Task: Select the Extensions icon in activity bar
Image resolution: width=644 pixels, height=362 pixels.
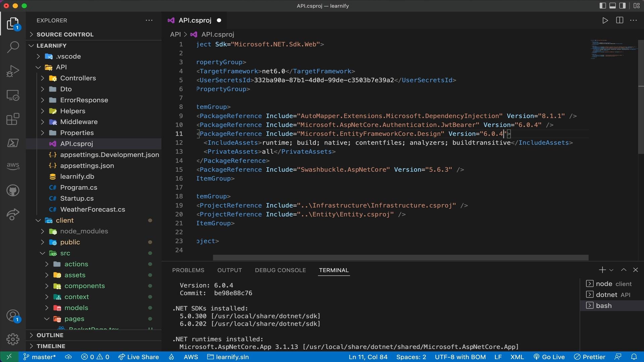Action: click(x=12, y=119)
